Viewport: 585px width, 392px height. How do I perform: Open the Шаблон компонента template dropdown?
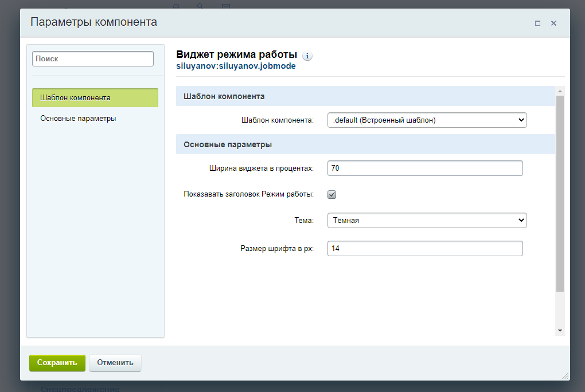click(427, 120)
